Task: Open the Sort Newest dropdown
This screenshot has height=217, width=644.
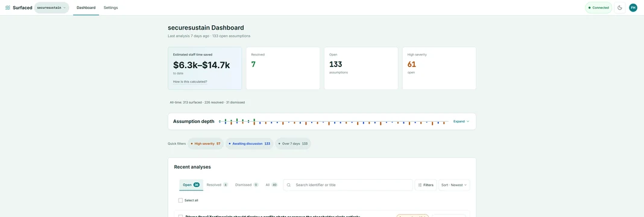Action: tap(454, 185)
